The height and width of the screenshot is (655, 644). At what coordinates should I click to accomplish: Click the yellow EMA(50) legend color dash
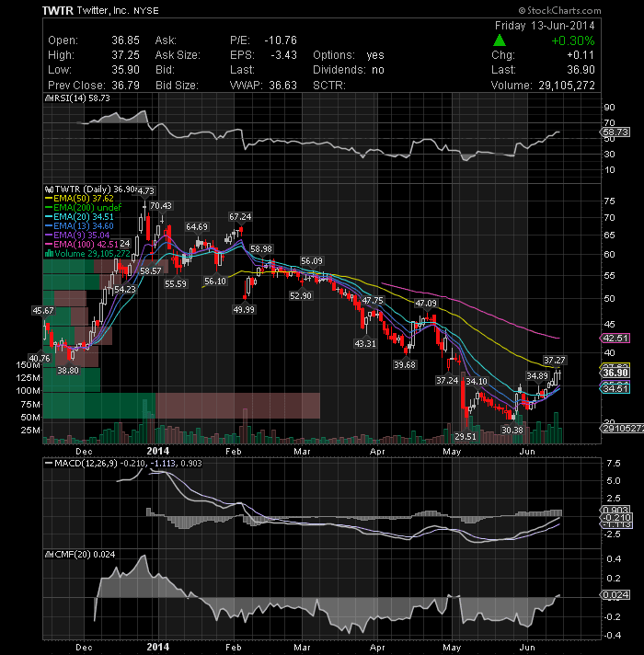pyautogui.click(x=49, y=199)
